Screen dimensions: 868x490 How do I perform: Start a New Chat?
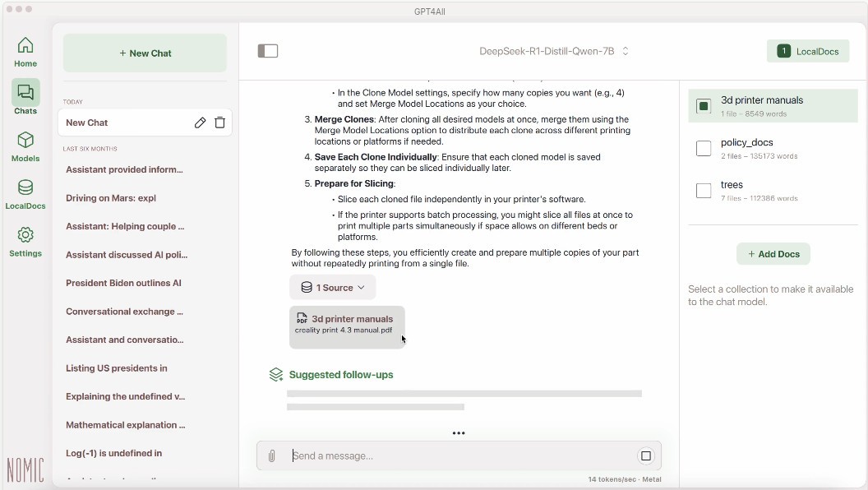tap(145, 53)
